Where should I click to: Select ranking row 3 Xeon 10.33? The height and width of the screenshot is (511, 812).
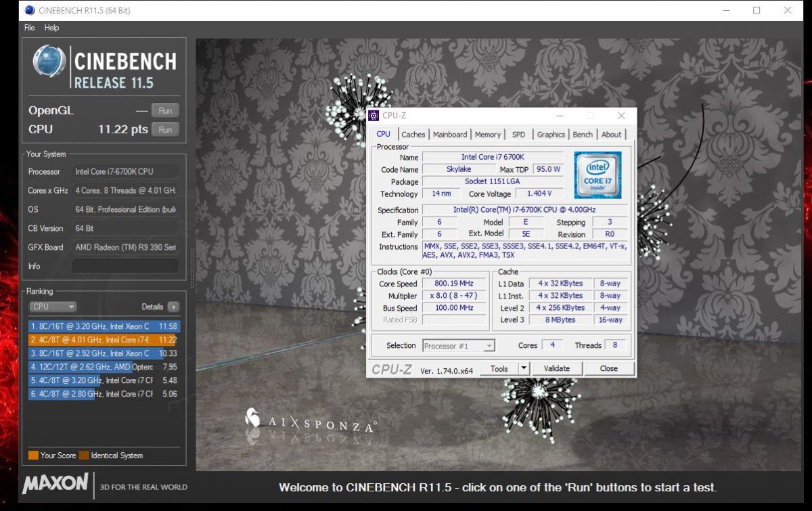pyautogui.click(x=104, y=353)
